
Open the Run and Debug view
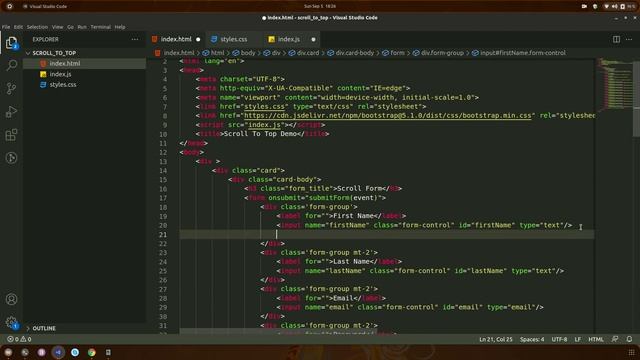tap(11, 112)
